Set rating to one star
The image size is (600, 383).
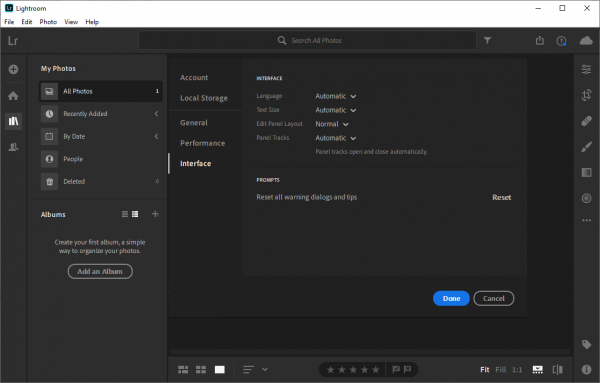pyautogui.click(x=331, y=370)
